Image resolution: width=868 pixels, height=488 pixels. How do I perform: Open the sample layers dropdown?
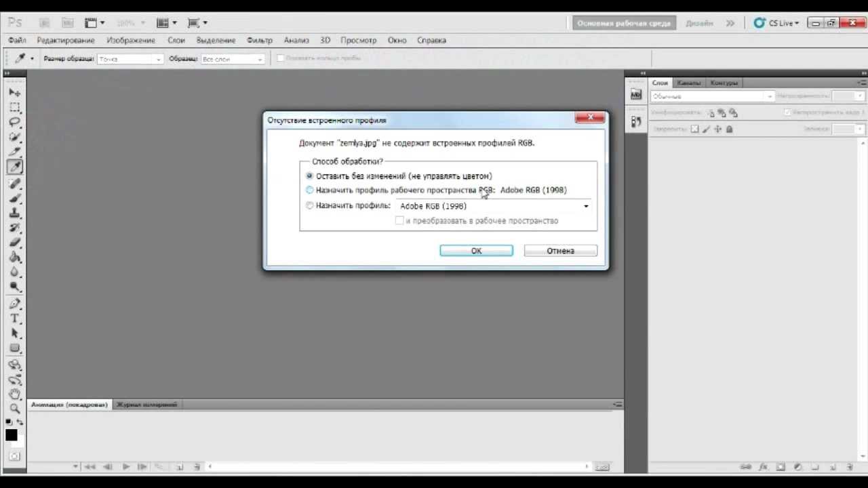coord(233,59)
